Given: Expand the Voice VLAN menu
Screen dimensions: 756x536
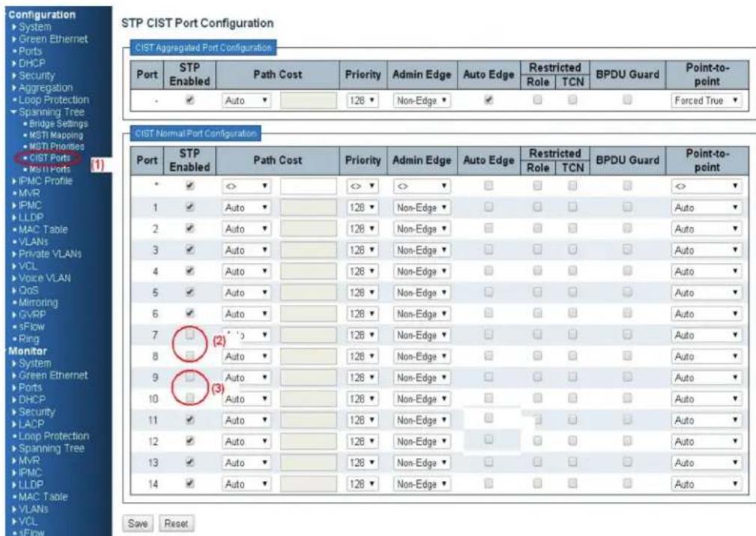Looking at the screenshot, I should pos(44,278).
